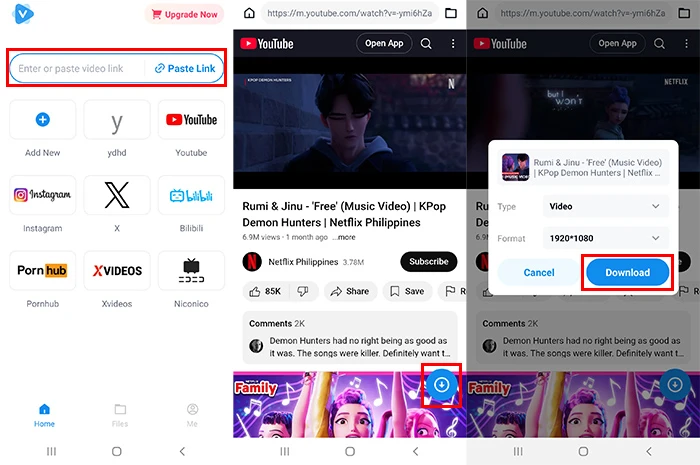700x465 pixels.
Task: Open the ydhd site shortcut
Action: (x=117, y=120)
